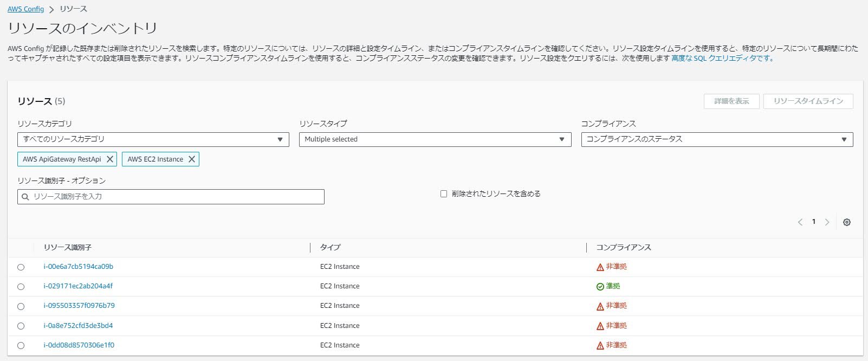The height and width of the screenshot is (361, 868).
Task: Remove the AWS ApiGateway RestApi filter tag
Action: click(110, 159)
